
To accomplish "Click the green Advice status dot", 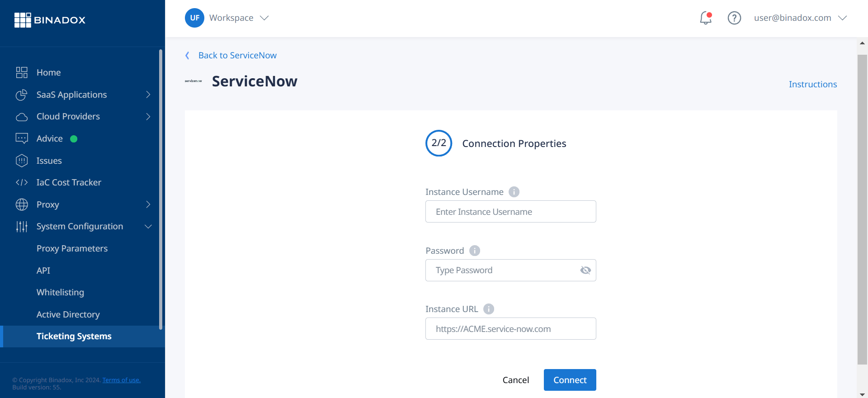I will click(x=74, y=139).
